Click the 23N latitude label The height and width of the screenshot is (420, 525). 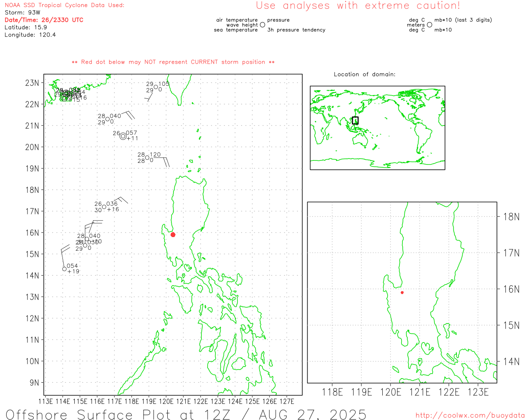(32, 83)
